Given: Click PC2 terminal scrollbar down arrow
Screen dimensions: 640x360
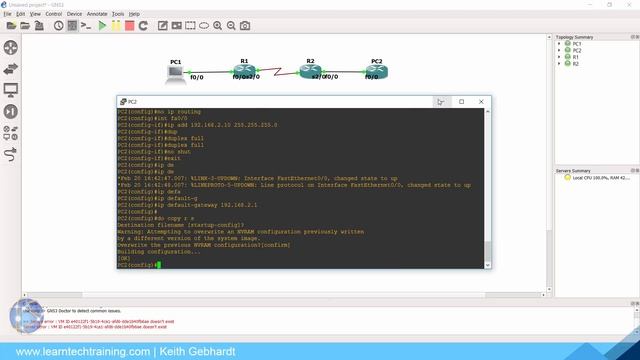Looking at the screenshot, I should pyautogui.click(x=487, y=265).
